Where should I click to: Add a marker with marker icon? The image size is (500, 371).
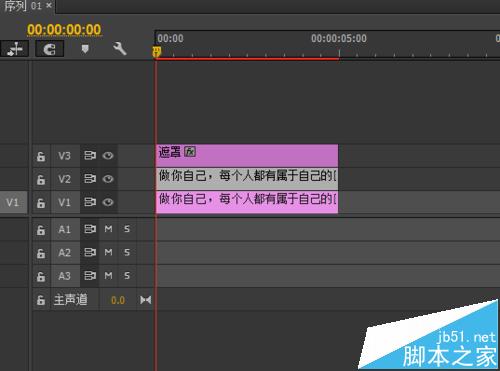(85, 49)
